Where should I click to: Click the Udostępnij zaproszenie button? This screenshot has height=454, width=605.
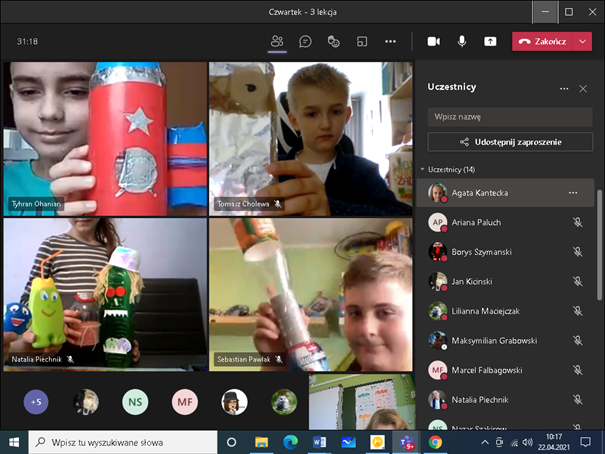click(510, 142)
